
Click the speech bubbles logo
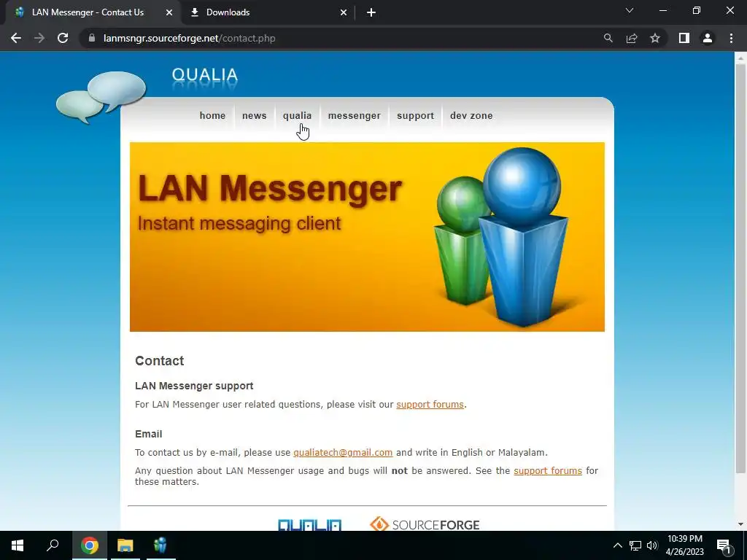pyautogui.click(x=101, y=97)
